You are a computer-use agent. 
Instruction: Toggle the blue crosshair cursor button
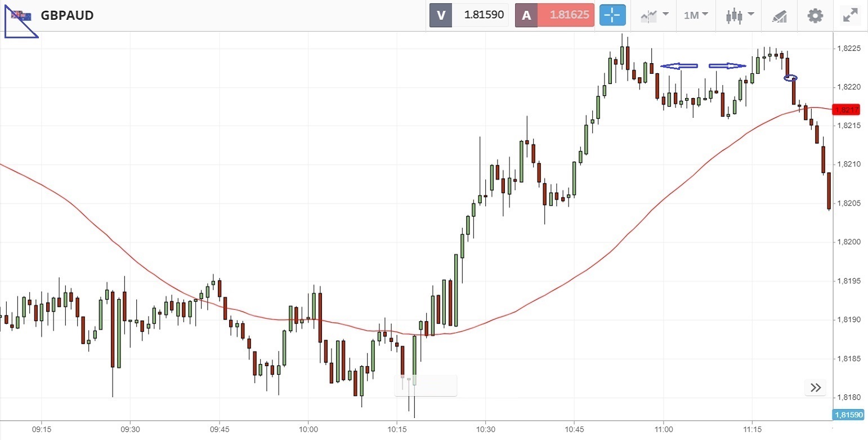[612, 15]
